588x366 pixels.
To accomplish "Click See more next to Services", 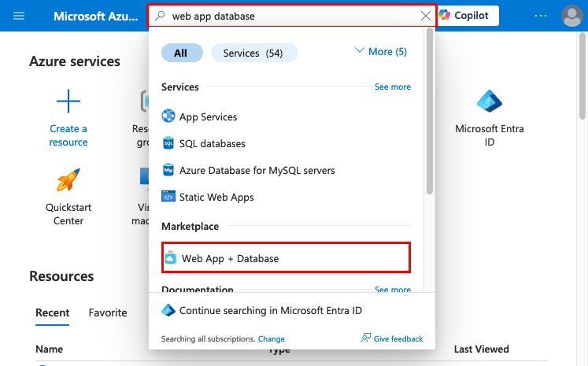I will pos(393,87).
